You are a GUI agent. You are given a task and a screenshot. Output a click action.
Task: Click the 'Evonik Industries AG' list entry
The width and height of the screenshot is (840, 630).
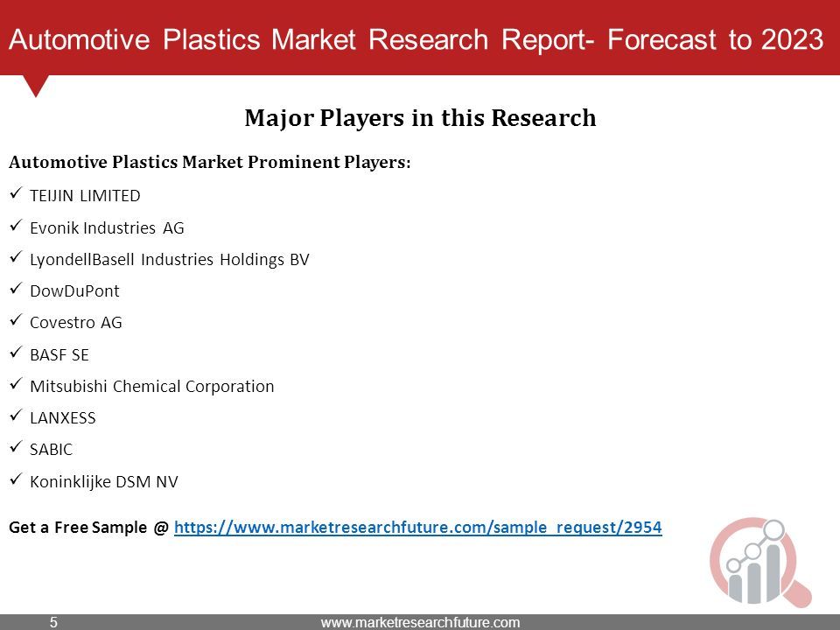coord(107,227)
